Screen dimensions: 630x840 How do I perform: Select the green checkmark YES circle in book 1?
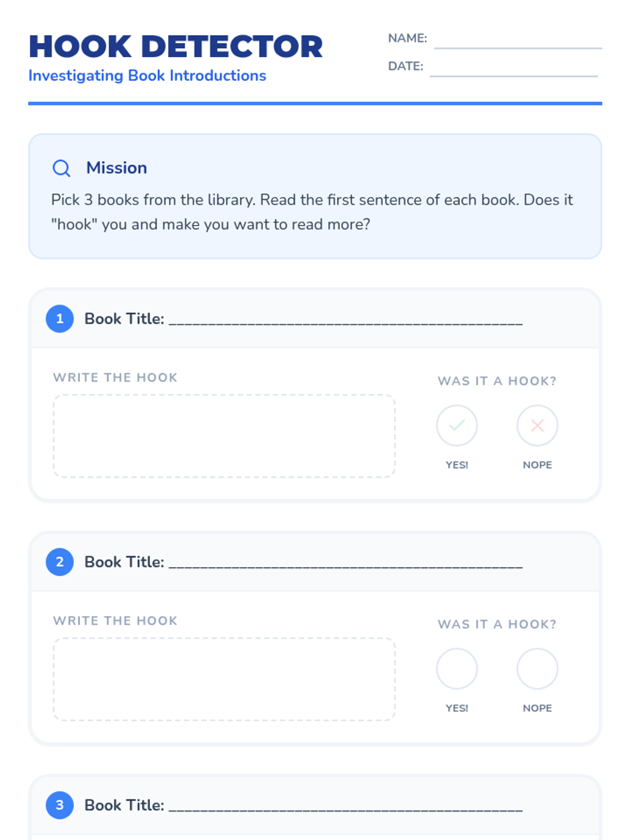point(457,425)
